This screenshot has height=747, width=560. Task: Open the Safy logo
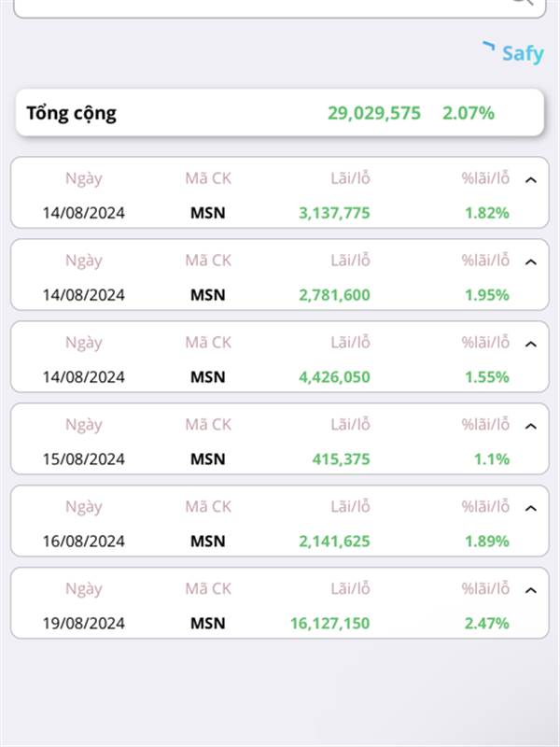513,52
